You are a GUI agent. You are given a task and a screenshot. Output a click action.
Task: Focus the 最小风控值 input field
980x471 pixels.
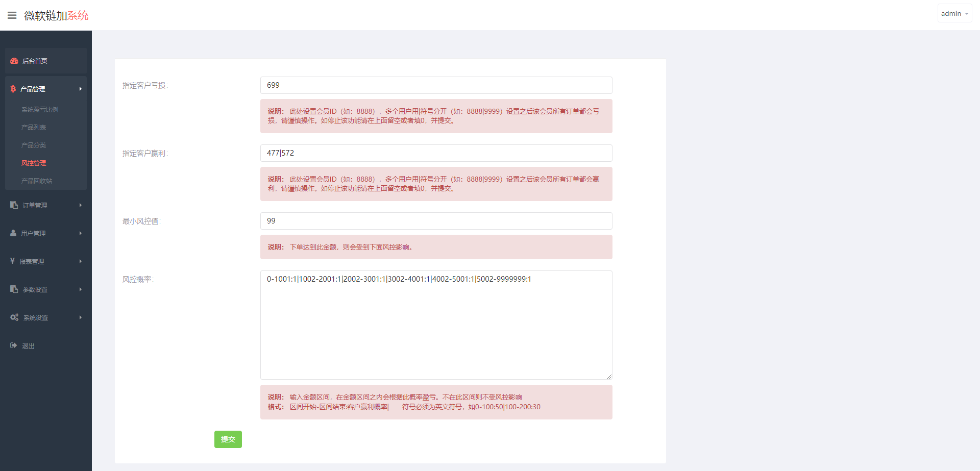tap(436, 221)
